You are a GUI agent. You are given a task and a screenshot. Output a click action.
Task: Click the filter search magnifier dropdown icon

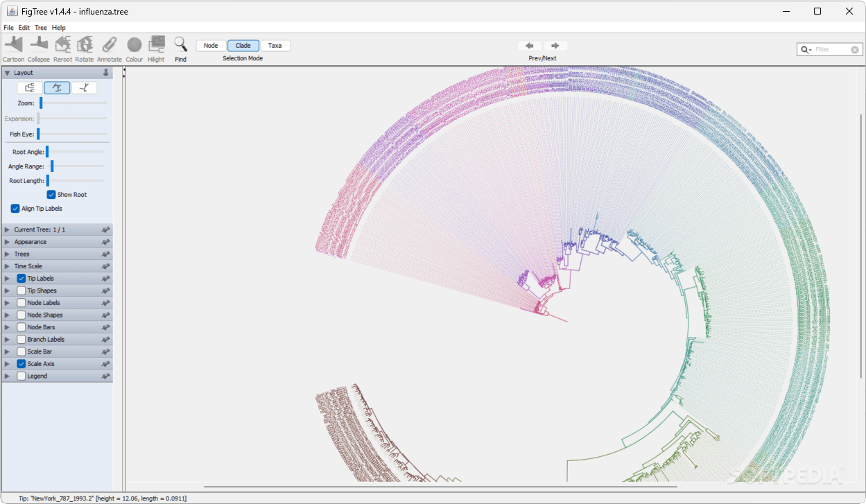(x=806, y=49)
